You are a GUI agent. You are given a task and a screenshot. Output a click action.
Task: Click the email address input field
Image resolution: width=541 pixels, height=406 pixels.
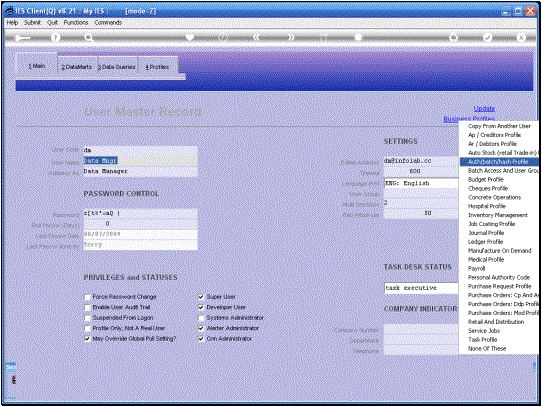pyautogui.click(x=421, y=161)
